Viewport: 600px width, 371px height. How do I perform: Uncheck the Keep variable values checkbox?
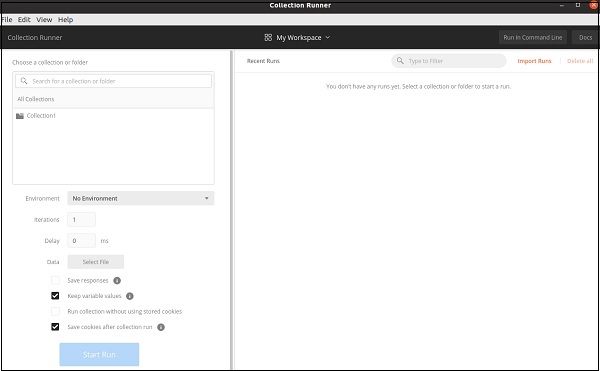coord(55,296)
